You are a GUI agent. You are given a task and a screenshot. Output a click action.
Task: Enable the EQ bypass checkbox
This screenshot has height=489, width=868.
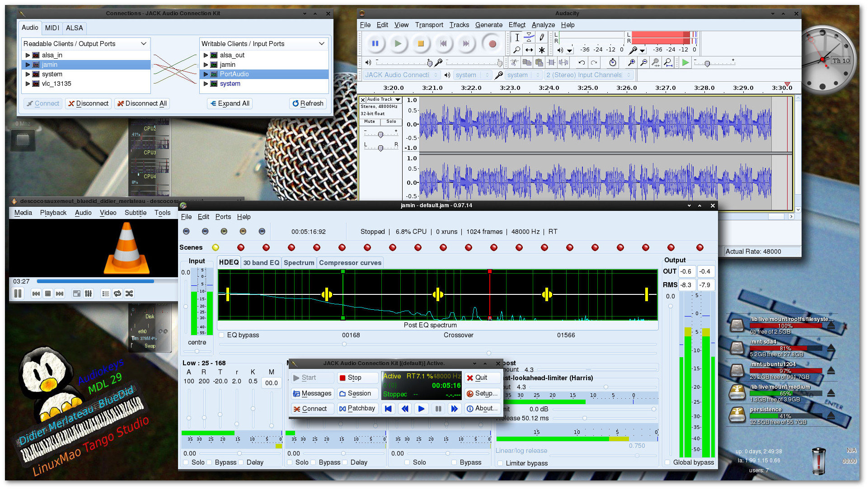tap(222, 335)
